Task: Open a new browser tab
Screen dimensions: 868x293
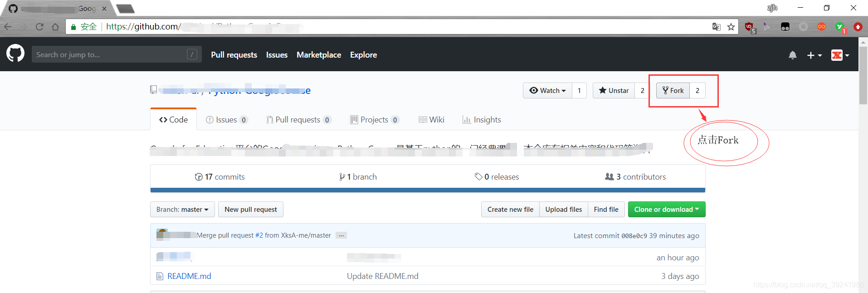Action: [126, 9]
